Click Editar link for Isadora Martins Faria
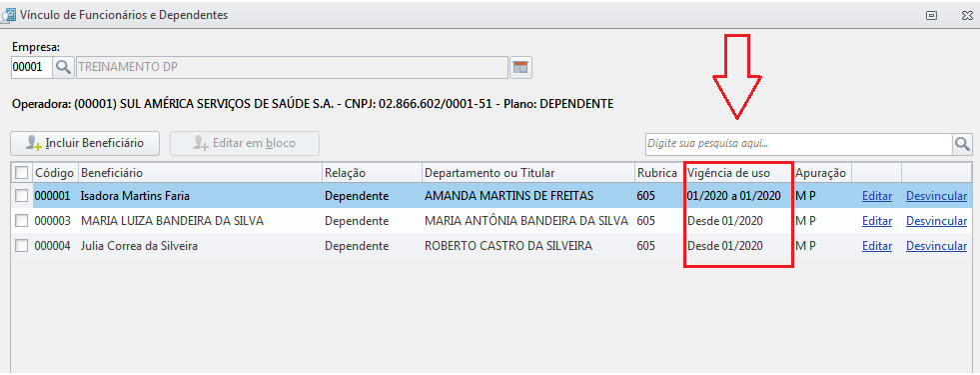980x375 pixels. pos(877,196)
